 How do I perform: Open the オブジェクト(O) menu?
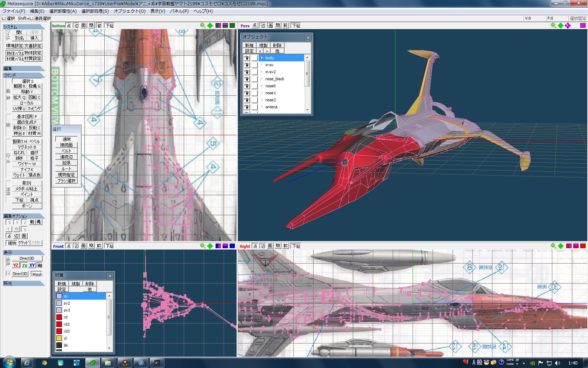(129, 11)
